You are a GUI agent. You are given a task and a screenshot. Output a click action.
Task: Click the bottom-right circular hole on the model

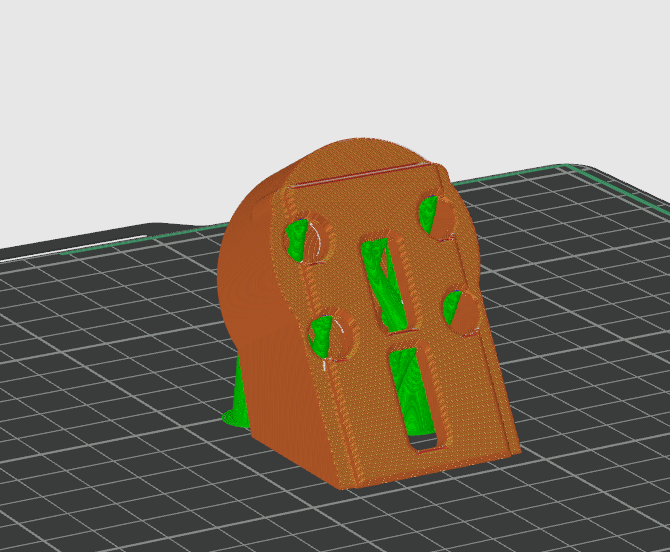pos(461,311)
